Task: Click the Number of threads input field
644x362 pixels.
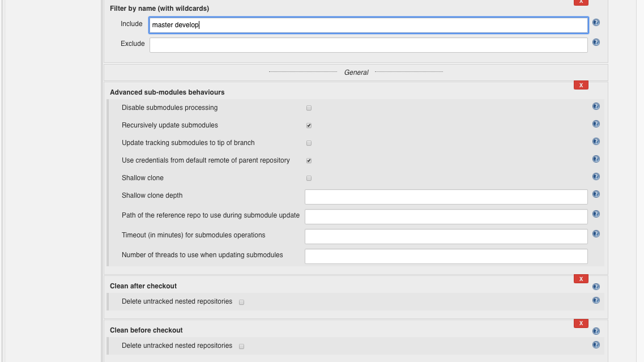Action: point(446,256)
